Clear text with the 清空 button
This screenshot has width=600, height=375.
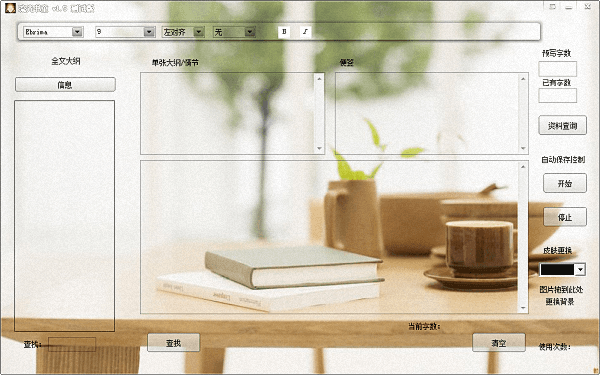click(499, 342)
